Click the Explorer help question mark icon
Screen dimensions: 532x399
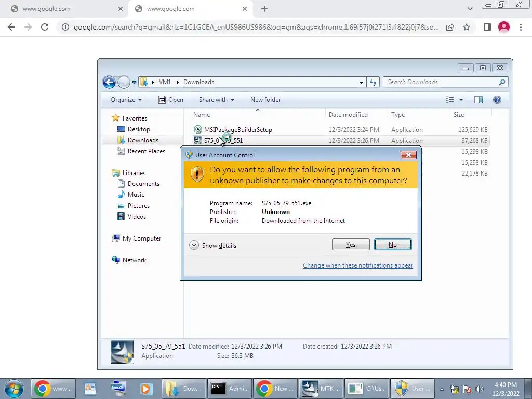click(497, 100)
